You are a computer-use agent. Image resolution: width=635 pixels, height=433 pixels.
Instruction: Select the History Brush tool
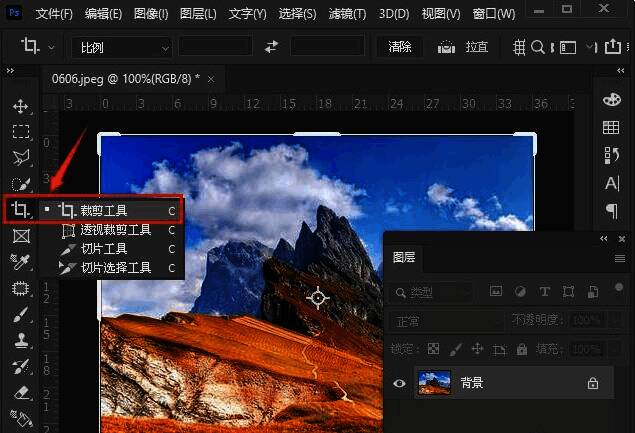click(x=21, y=367)
